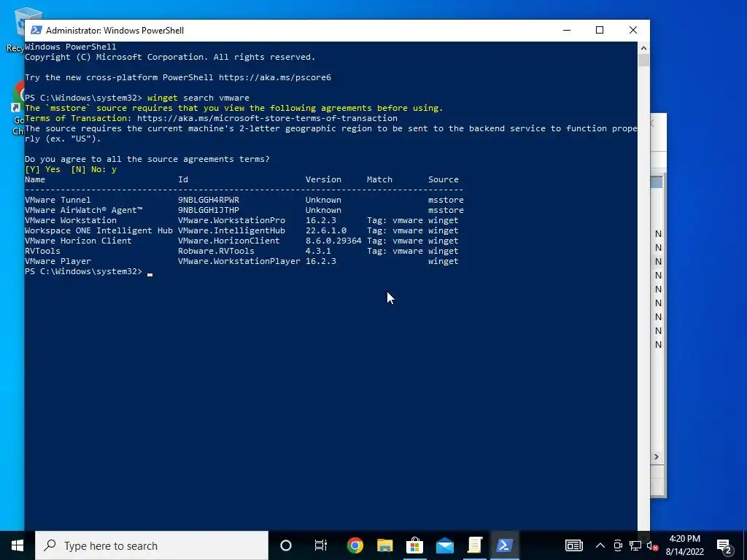Click the PowerShell scrollbar up arrow
The height and width of the screenshot is (560, 747).
click(643, 47)
